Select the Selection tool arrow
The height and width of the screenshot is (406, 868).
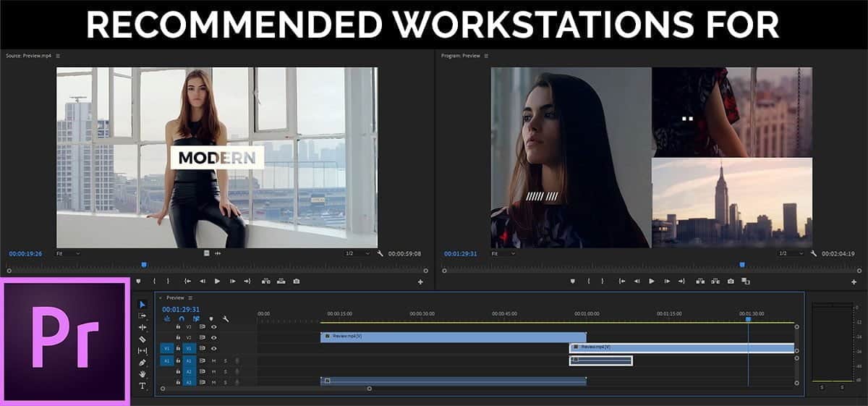tap(142, 305)
